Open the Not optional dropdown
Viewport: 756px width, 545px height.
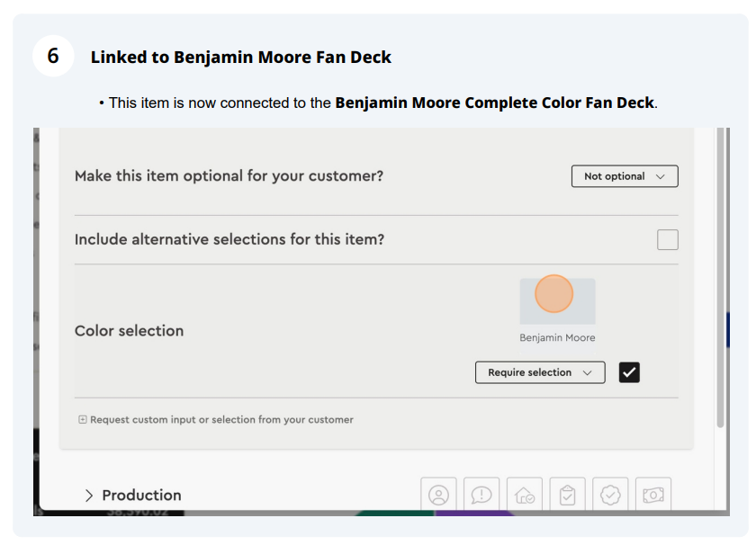coord(625,176)
